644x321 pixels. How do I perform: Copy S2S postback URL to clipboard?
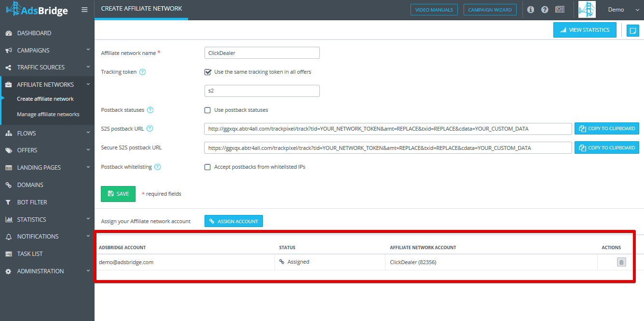tap(607, 129)
